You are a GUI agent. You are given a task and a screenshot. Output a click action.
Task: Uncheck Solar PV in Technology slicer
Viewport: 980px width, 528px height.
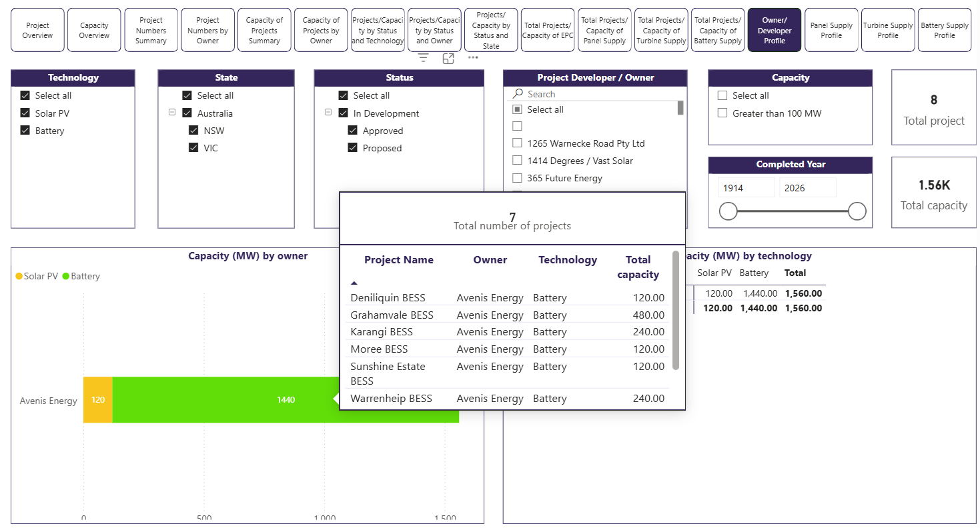[x=25, y=113]
